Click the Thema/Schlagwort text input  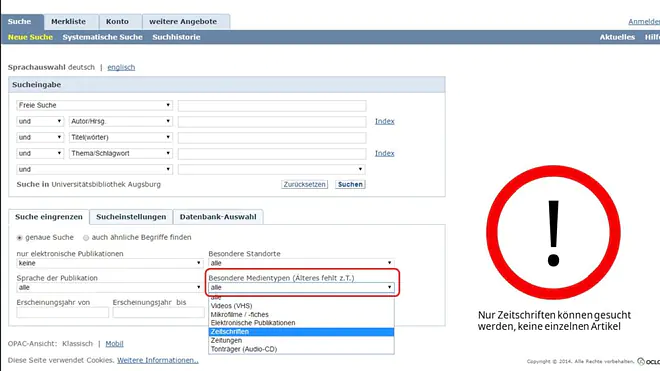pyautogui.click(x=272, y=154)
